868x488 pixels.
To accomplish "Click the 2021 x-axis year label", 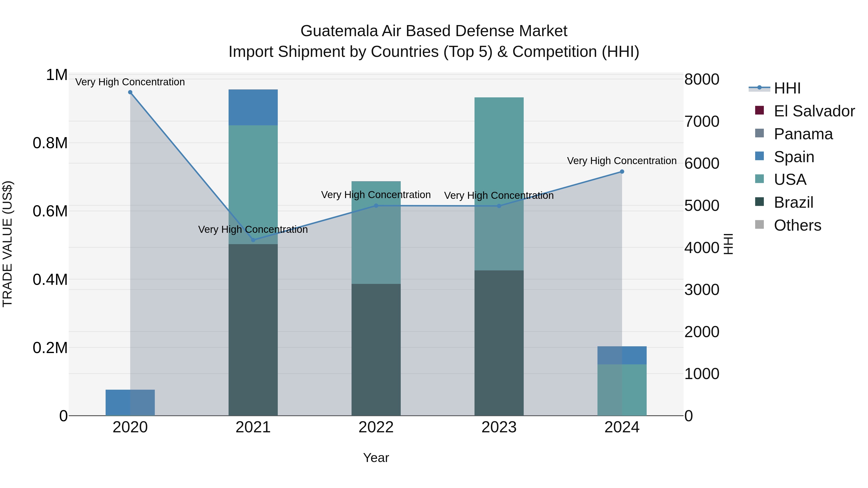I will [x=253, y=427].
